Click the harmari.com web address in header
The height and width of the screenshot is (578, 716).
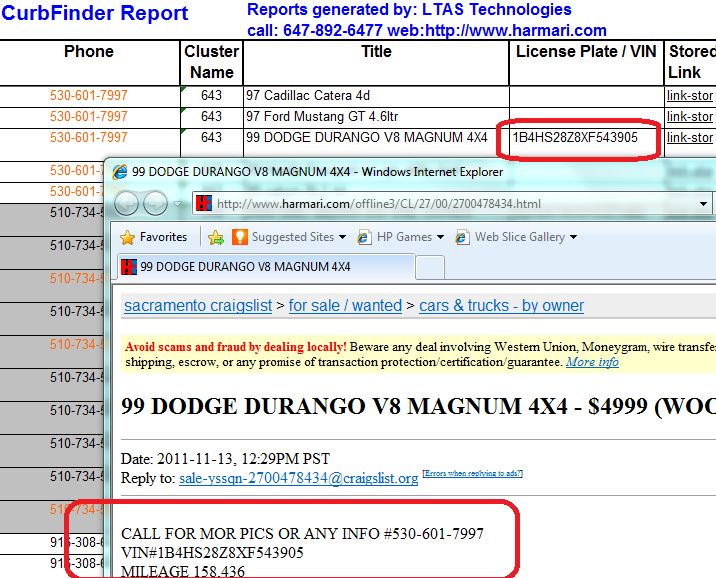point(516,31)
